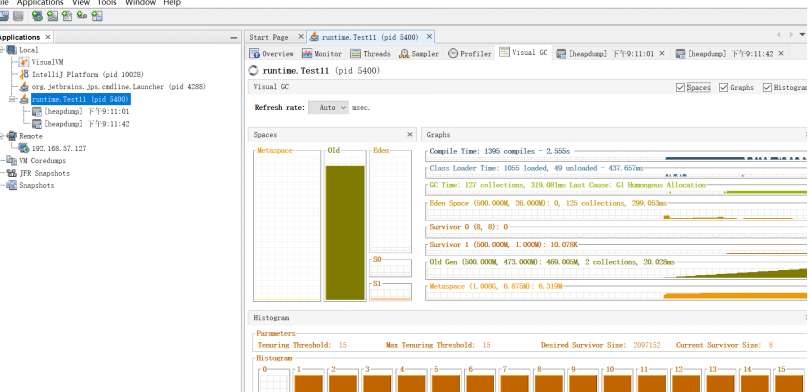The height and width of the screenshot is (392, 808).
Task: Click the JFR Snapshots icon
Action: (x=12, y=173)
